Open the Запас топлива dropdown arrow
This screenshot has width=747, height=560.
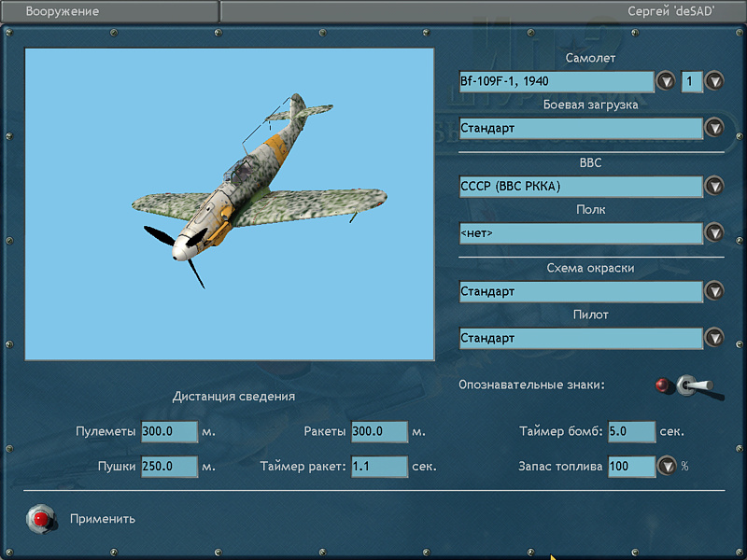pyautogui.click(x=666, y=466)
